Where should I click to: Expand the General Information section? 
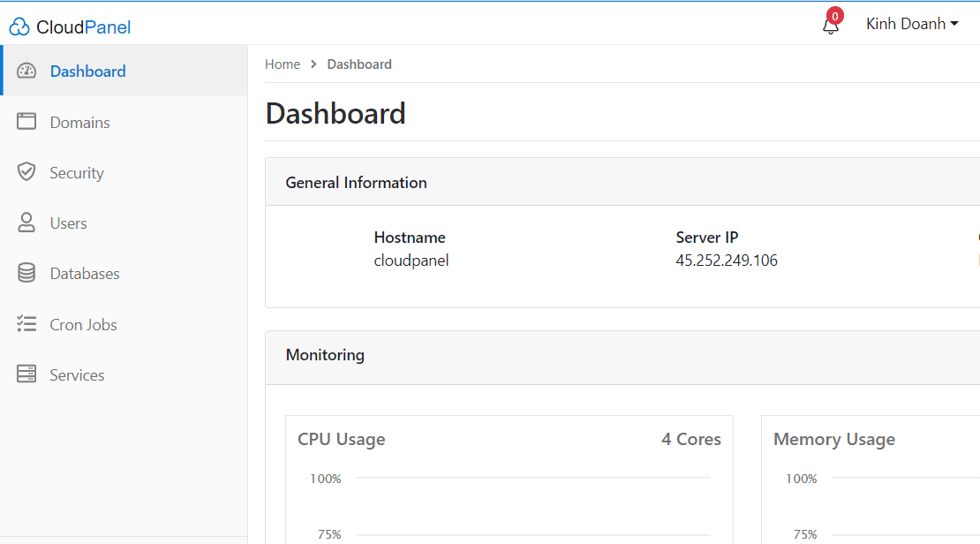pyautogui.click(x=356, y=182)
